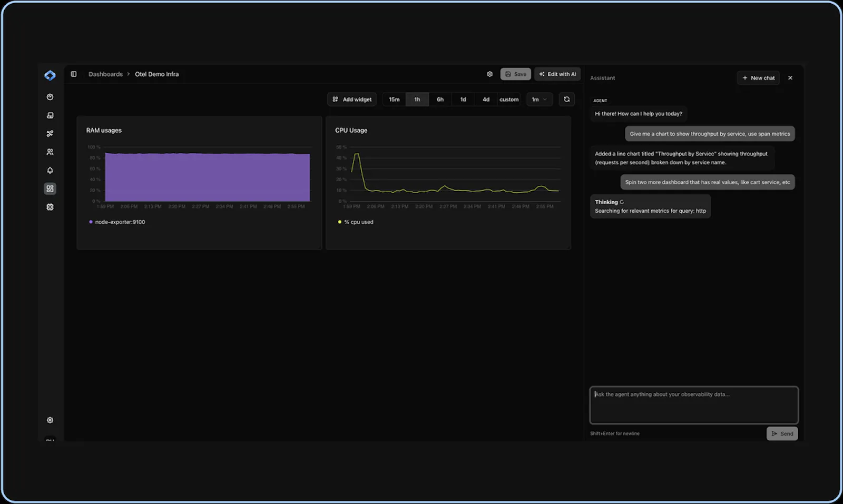
Task: Open the settings gear at sidebar bottom
Action: [x=50, y=420]
